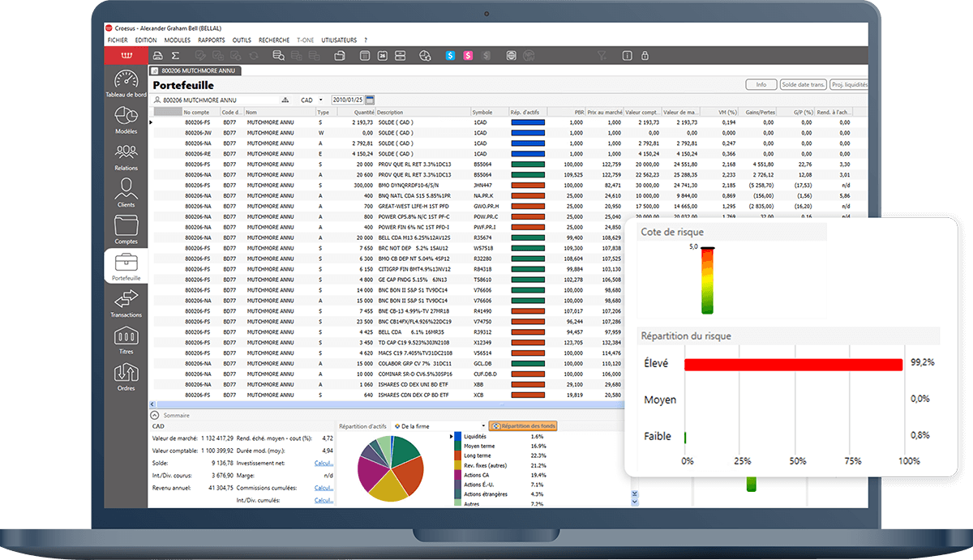Sort by the No compte column header
This screenshot has height=560, width=973.
pos(200,113)
